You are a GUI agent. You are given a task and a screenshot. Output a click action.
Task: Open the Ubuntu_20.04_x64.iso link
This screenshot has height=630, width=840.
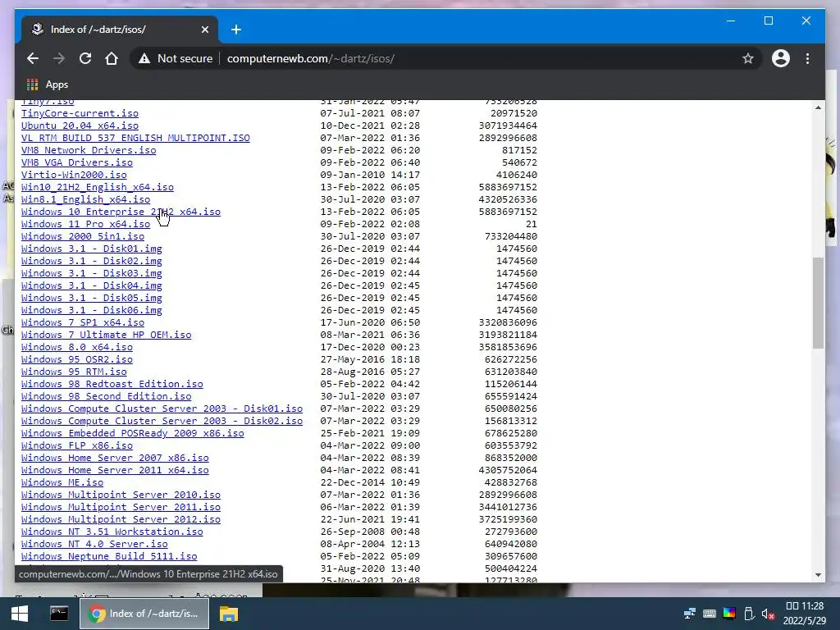[80, 126]
